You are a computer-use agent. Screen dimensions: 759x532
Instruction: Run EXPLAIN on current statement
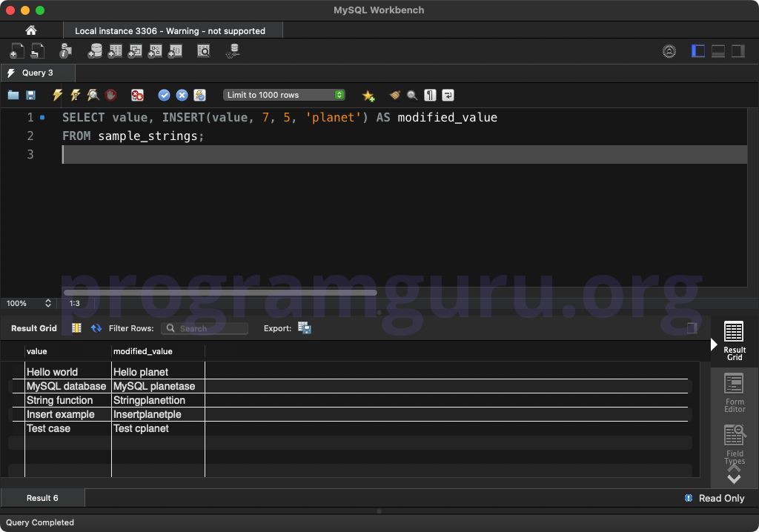coord(93,95)
